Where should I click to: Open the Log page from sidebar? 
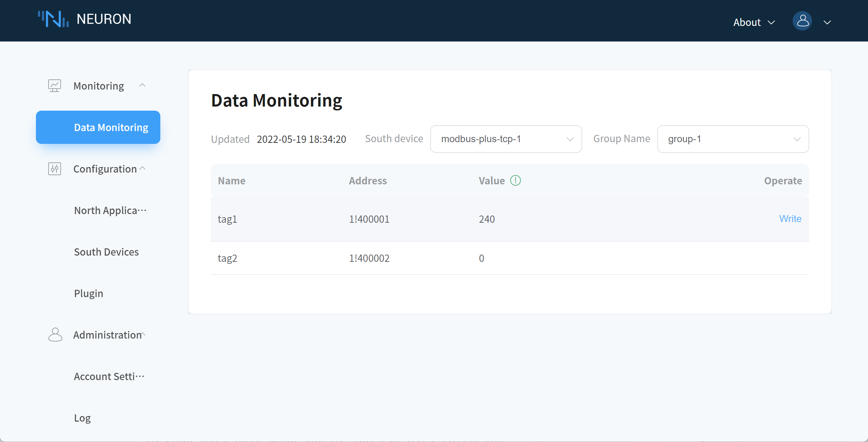click(x=82, y=417)
